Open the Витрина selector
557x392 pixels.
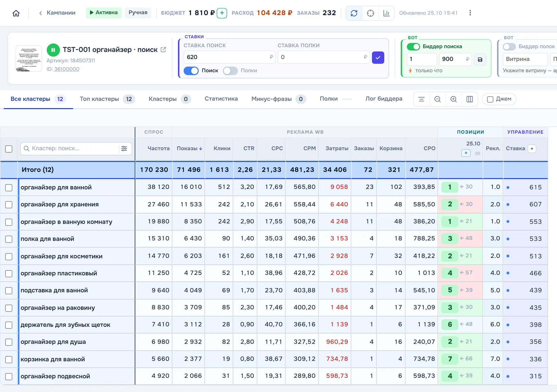pos(525,59)
